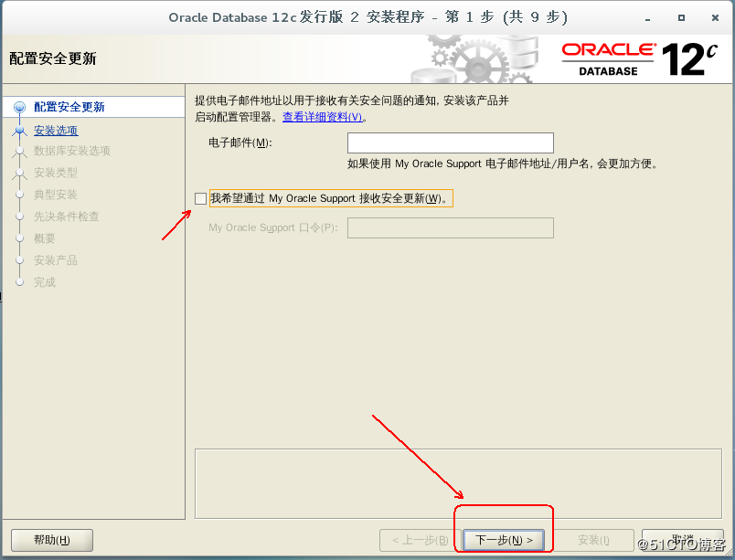Click the step bullet icon beside 配置安全更新

point(20,107)
